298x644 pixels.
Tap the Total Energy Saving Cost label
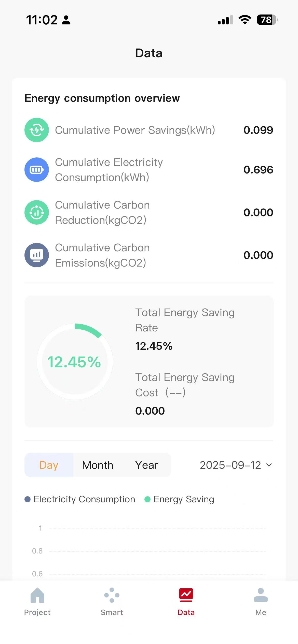[185, 385]
